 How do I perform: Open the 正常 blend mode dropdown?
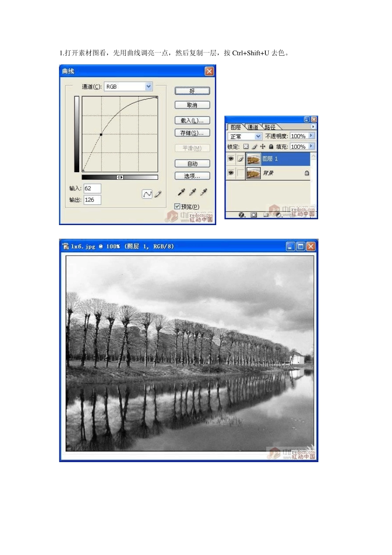(x=258, y=136)
